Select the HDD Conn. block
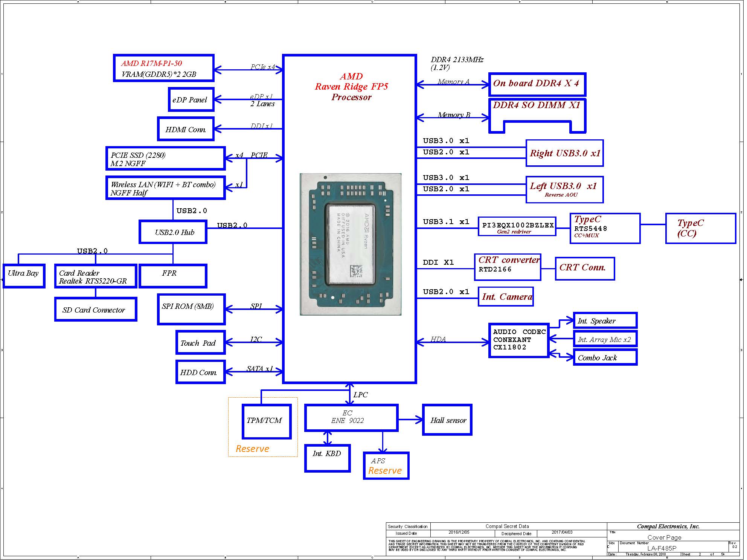The width and height of the screenshot is (747, 560). pyautogui.click(x=201, y=372)
